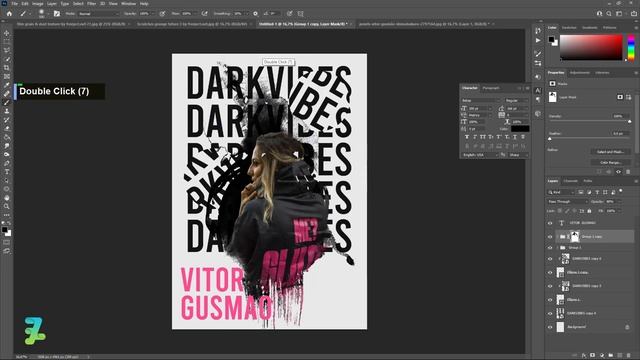Select the Hand tool

pos(7,198)
